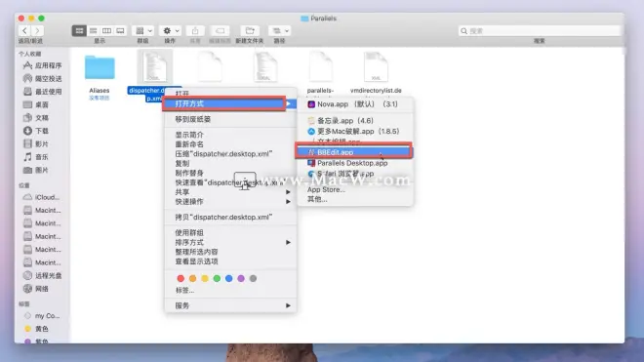Click the 搜索 search field
The height and width of the screenshot is (362, 644).
tap(540, 31)
